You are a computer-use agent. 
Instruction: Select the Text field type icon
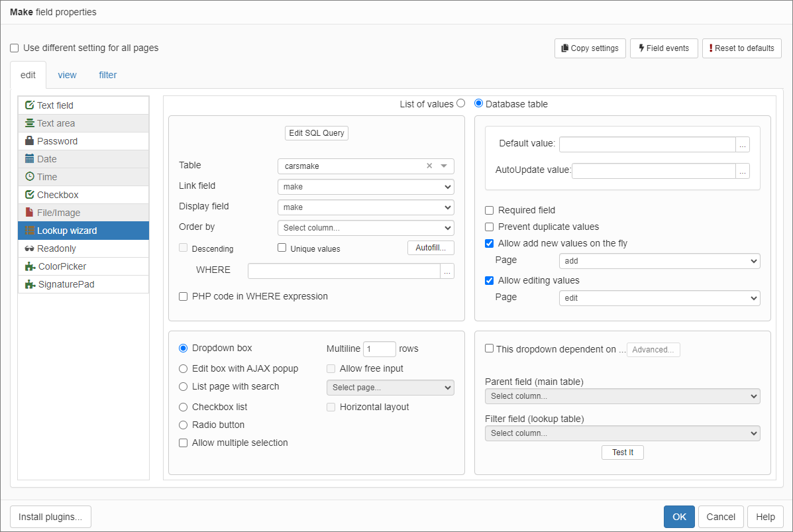[29, 105]
